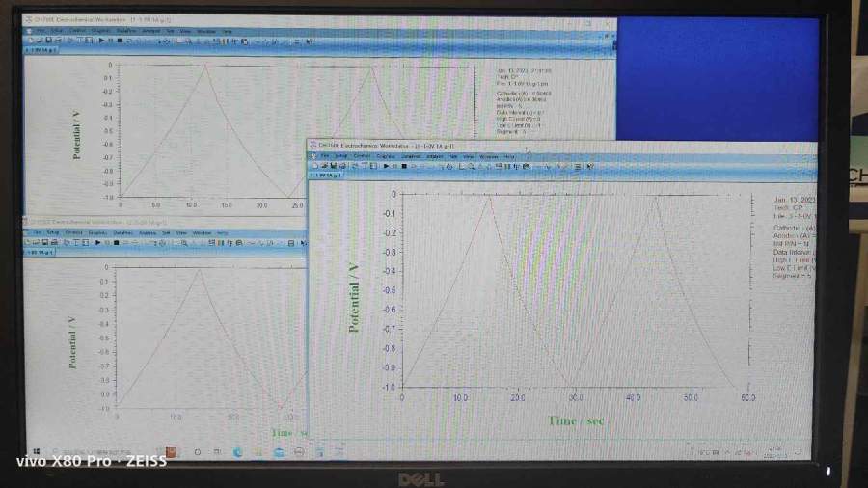Open the Windows Start menu
Screen dimensions: 868x488
[x=36, y=451]
